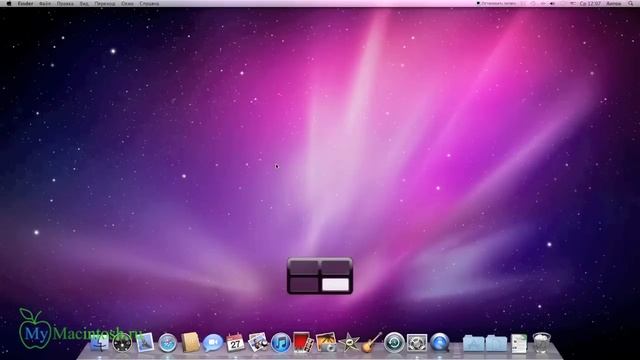Launch iPhoto palm tree icon
Screen dimensions: 640x360
tap(326, 342)
